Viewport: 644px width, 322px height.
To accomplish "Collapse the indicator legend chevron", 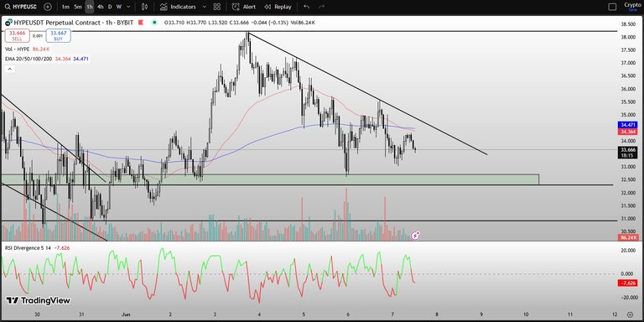I will coord(10,69).
